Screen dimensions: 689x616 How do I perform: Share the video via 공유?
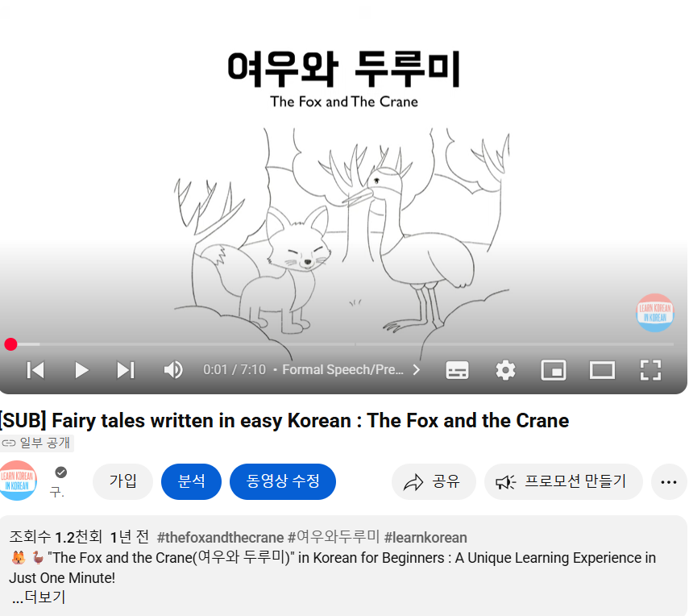434,481
